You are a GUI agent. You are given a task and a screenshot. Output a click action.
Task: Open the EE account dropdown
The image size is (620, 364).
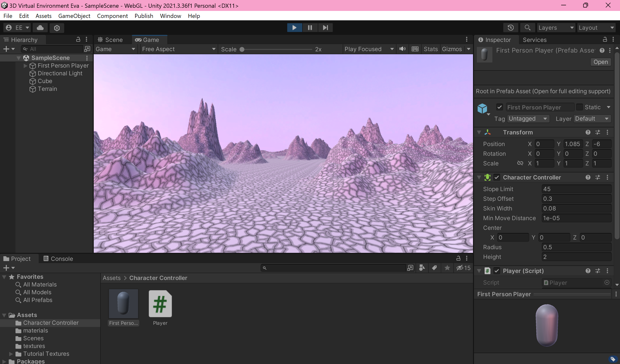click(x=17, y=28)
